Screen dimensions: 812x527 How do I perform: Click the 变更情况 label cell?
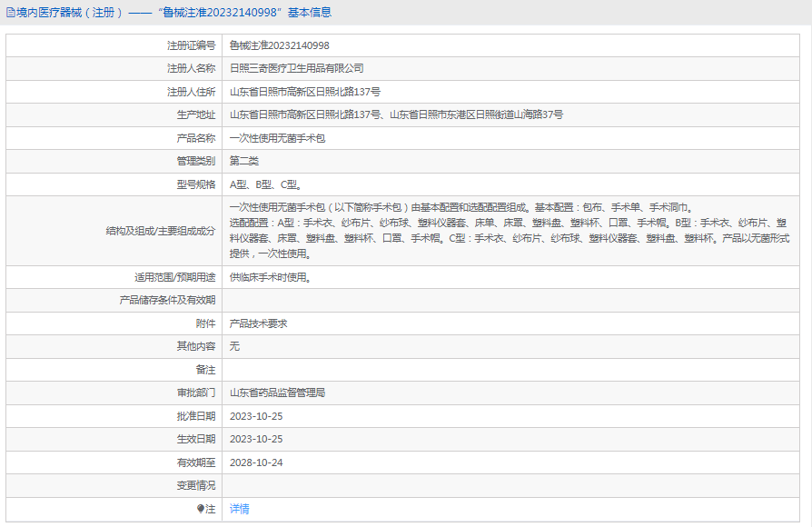coord(114,485)
